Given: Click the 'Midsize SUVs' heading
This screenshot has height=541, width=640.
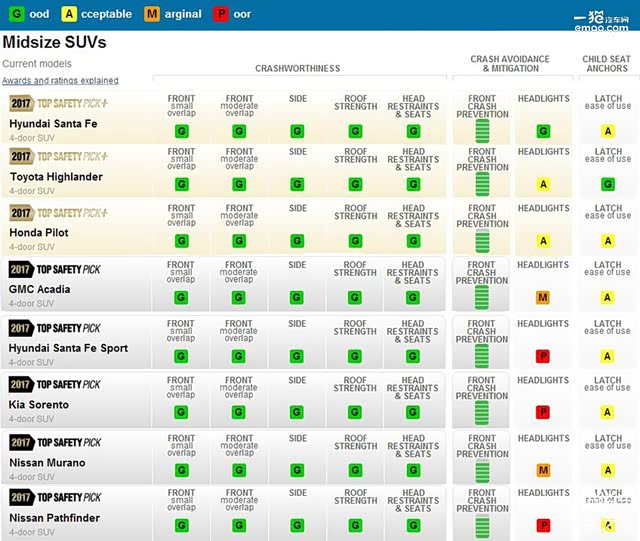Looking at the screenshot, I should point(54,42).
